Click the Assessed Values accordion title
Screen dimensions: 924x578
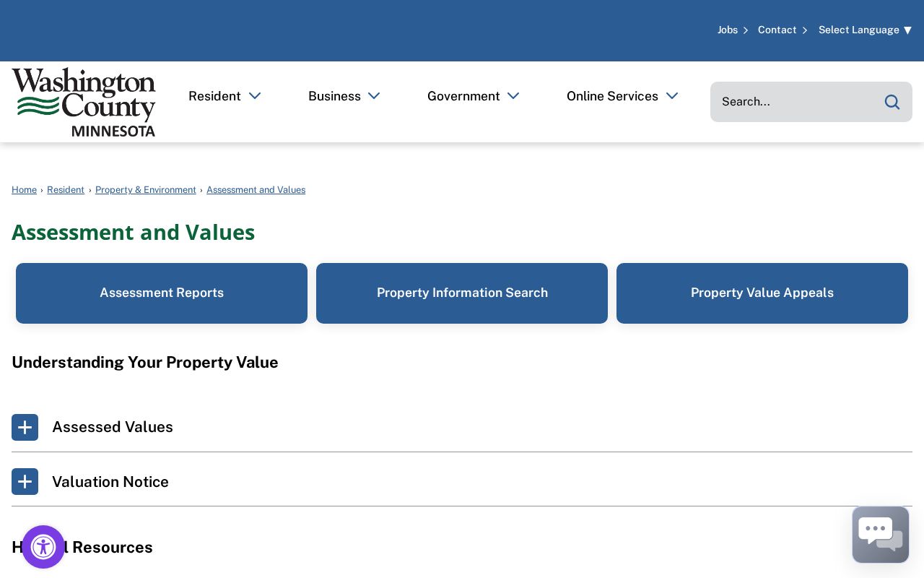pos(113,427)
